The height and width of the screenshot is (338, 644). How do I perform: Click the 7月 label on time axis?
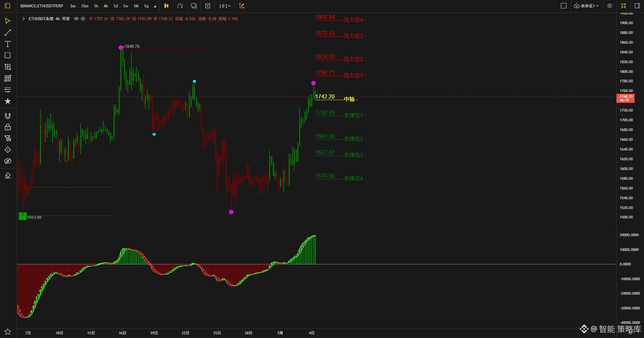point(280,333)
